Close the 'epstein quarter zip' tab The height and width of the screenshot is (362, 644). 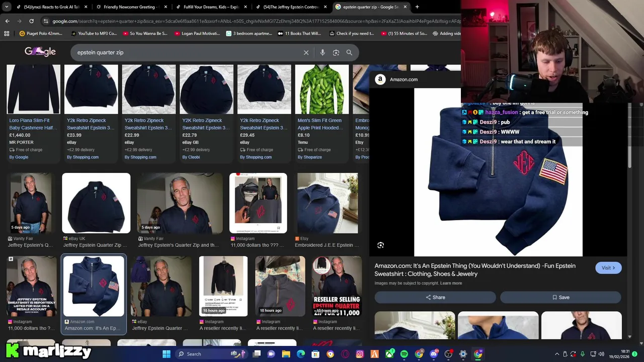[x=405, y=7]
